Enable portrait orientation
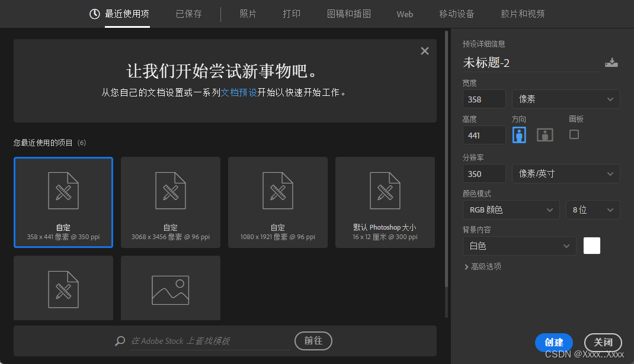The width and height of the screenshot is (634, 364). point(519,134)
